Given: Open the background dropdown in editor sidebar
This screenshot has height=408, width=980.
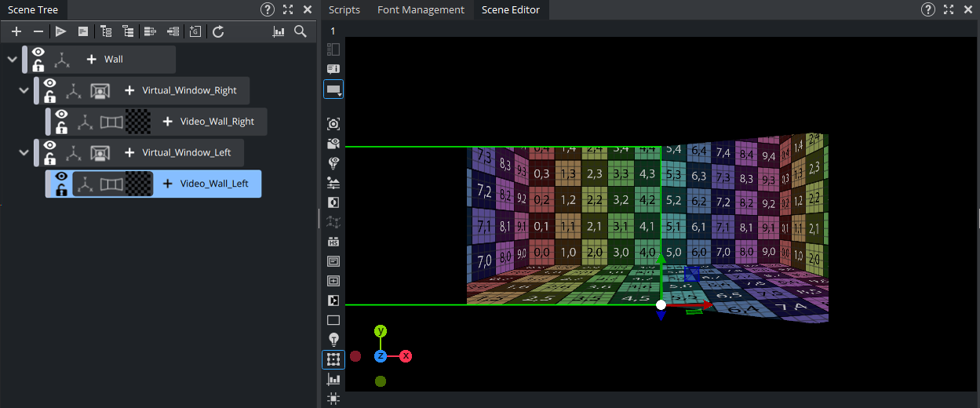Looking at the screenshot, I should click(x=333, y=89).
